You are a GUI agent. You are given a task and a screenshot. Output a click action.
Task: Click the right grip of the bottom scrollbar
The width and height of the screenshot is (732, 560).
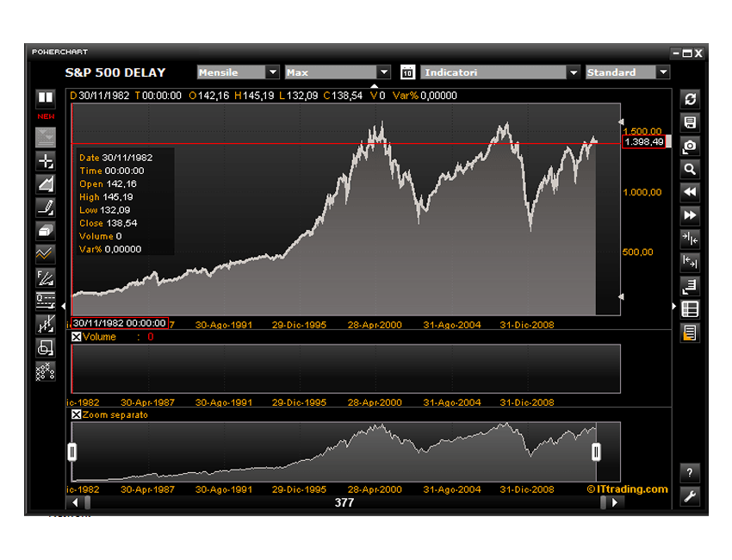tap(603, 502)
